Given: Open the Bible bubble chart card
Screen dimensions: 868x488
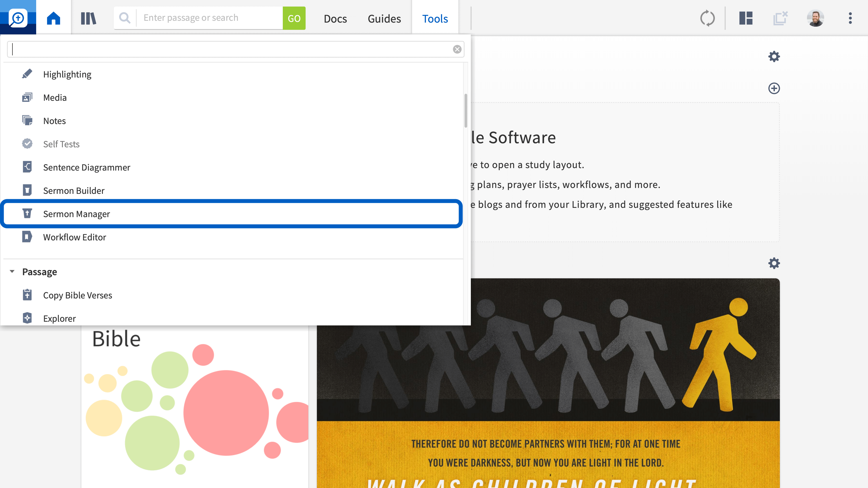Looking at the screenshot, I should point(195,406).
